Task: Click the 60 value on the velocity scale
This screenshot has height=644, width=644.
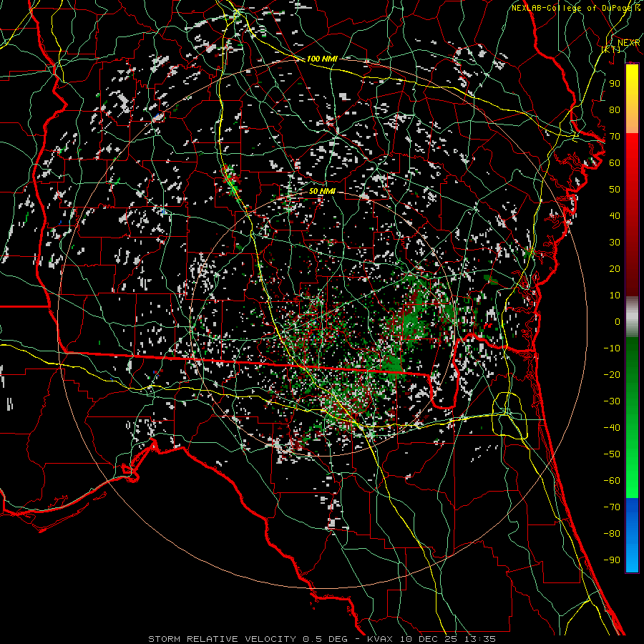Action: coord(615,162)
